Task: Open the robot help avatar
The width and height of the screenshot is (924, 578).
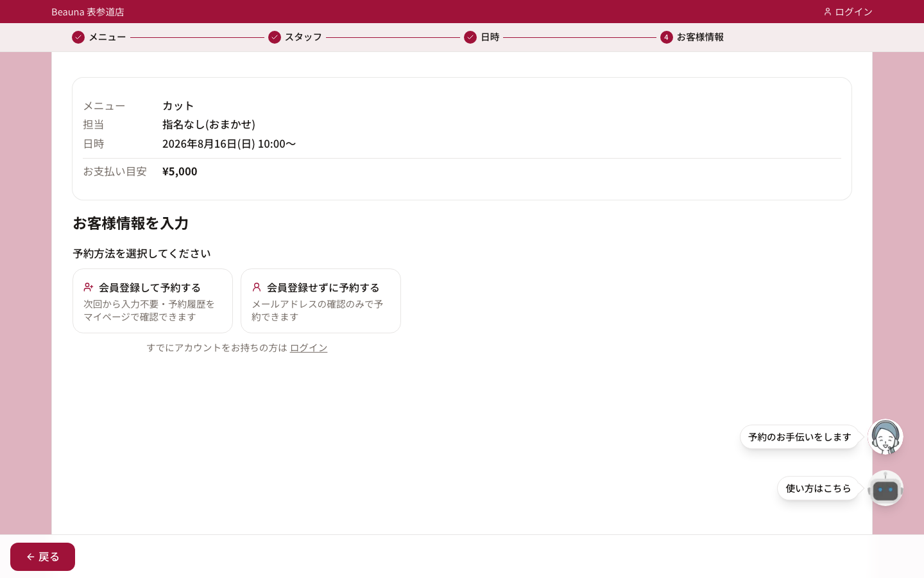Action: pos(886,488)
